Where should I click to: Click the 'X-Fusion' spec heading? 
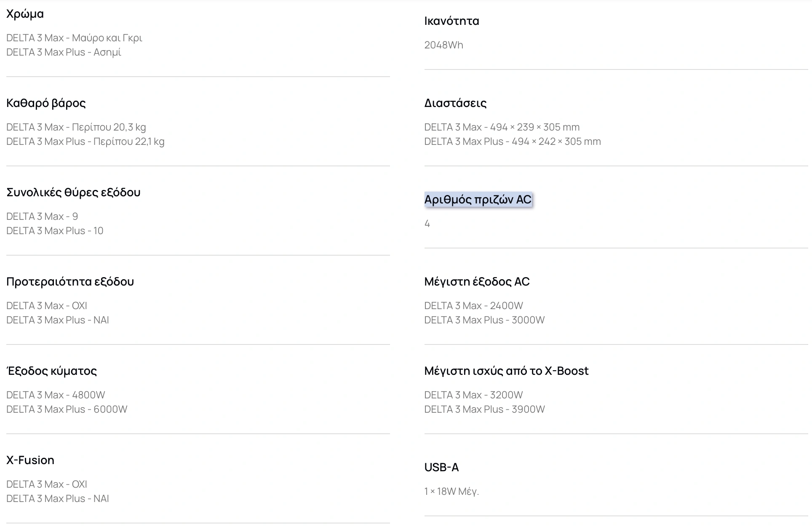pyautogui.click(x=30, y=460)
